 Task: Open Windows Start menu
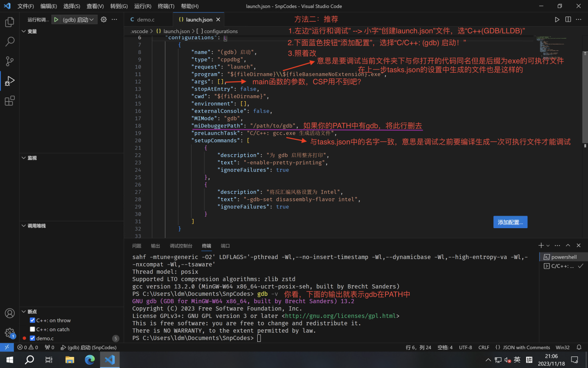pyautogui.click(x=9, y=360)
